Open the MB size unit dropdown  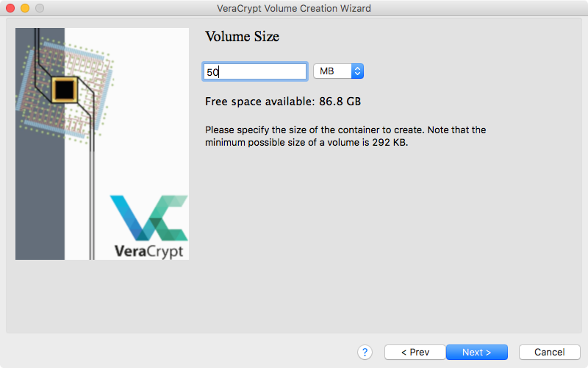[338, 71]
